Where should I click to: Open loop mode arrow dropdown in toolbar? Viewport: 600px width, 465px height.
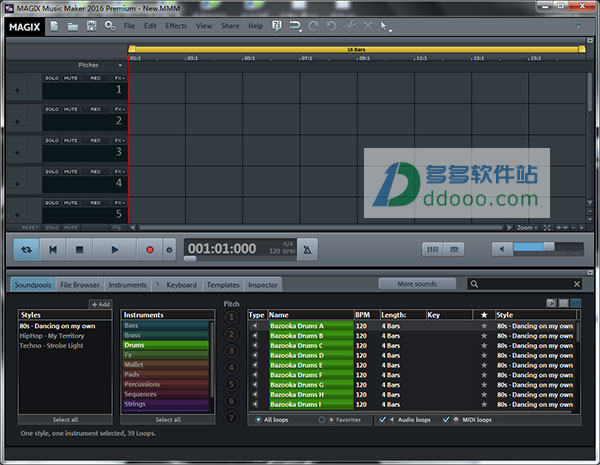click(301, 31)
